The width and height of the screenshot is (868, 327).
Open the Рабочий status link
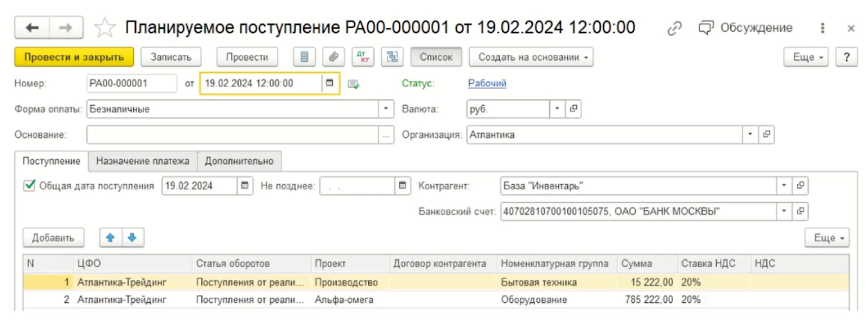pos(487,84)
